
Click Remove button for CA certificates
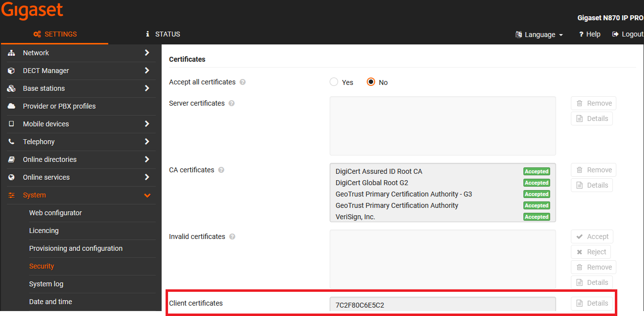click(x=594, y=170)
